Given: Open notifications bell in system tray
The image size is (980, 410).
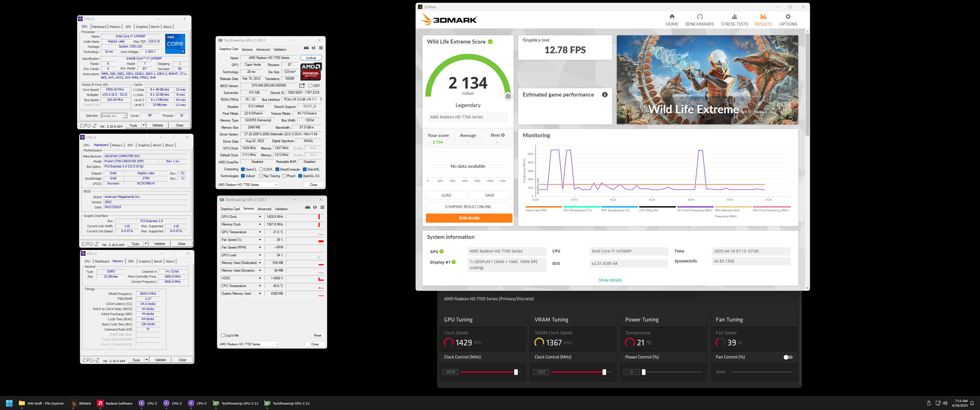Looking at the screenshot, I should click(x=972, y=403).
